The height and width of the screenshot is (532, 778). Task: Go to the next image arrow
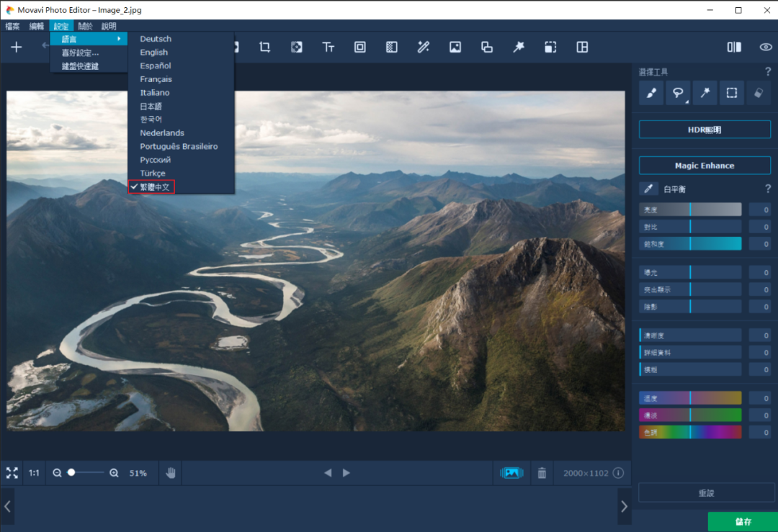click(x=346, y=473)
